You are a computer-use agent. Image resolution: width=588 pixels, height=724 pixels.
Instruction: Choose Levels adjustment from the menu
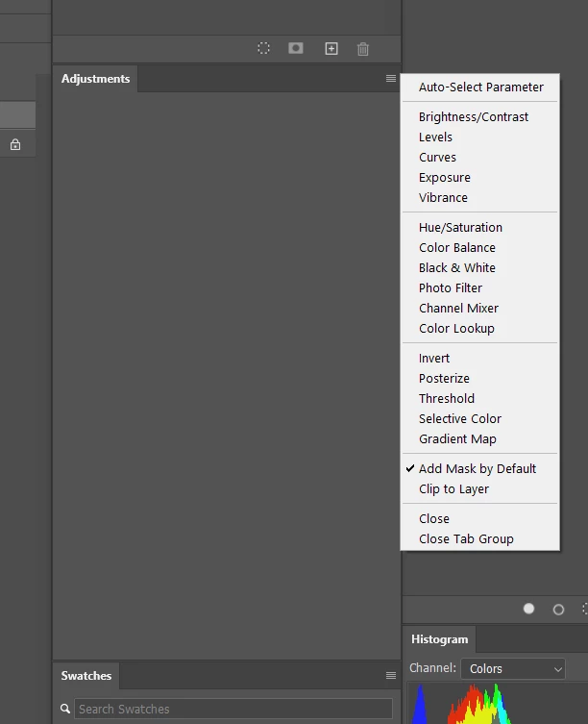480,137
